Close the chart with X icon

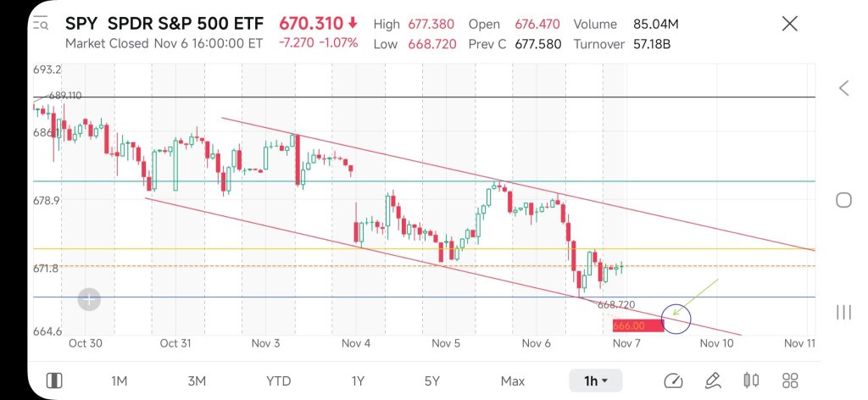(789, 24)
